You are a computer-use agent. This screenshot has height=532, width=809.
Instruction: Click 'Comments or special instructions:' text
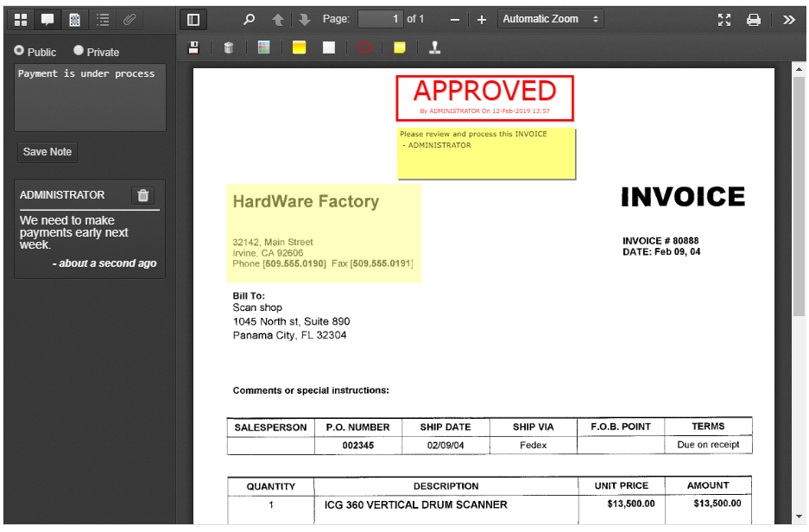tap(311, 390)
